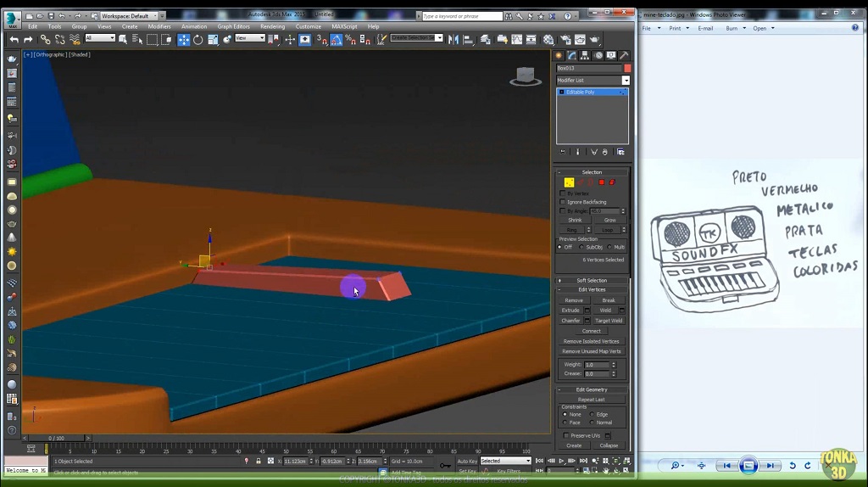The image size is (868, 487).
Task: Click the Undo arrow in main toolbar
Action: (14, 40)
